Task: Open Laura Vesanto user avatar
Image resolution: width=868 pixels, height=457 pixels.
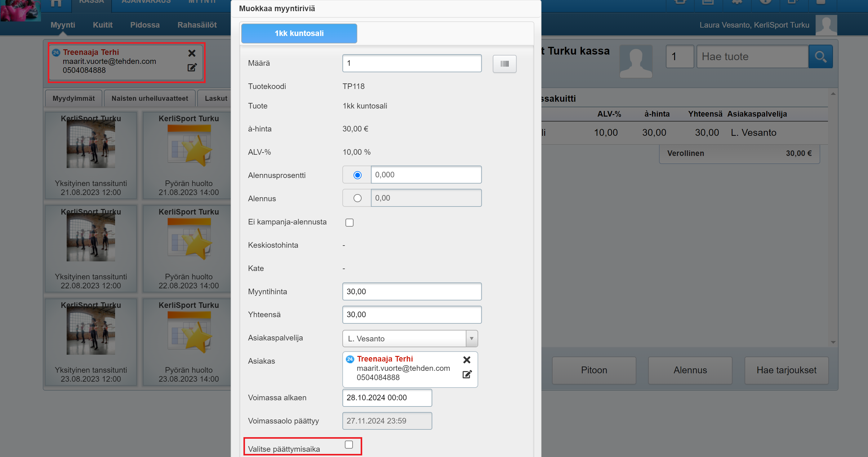Action: click(826, 25)
